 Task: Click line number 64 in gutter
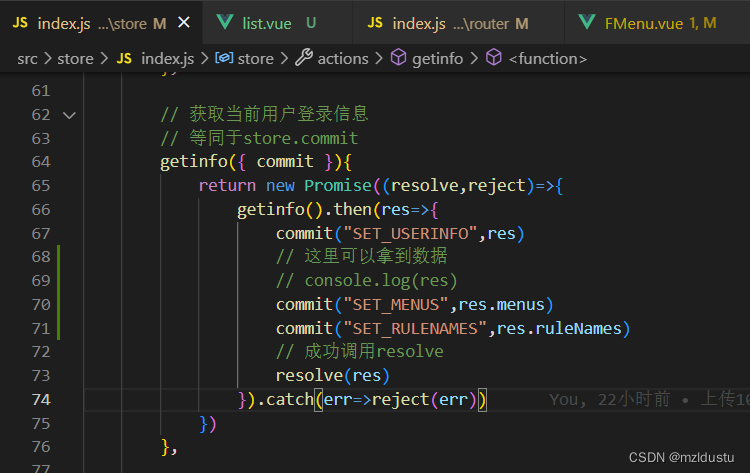point(41,162)
